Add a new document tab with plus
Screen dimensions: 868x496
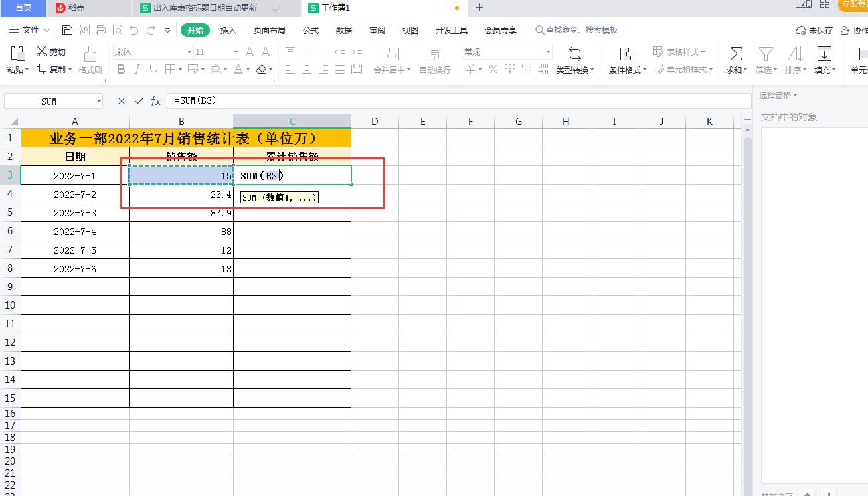[479, 8]
